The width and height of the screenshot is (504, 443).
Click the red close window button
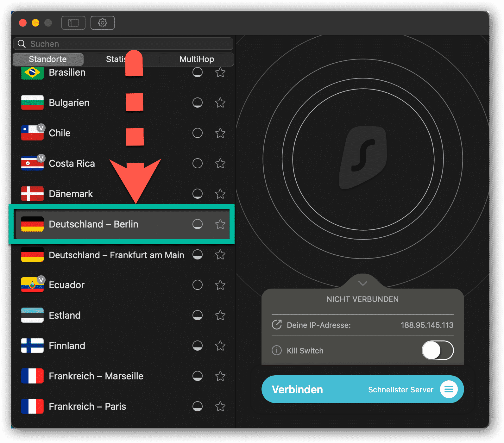pos(23,23)
